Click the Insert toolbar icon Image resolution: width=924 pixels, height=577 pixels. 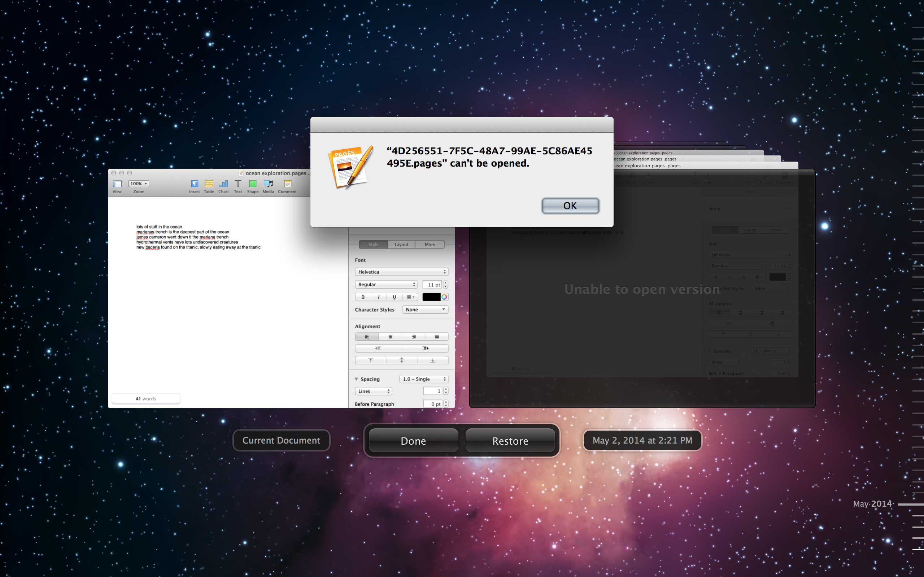194,184
